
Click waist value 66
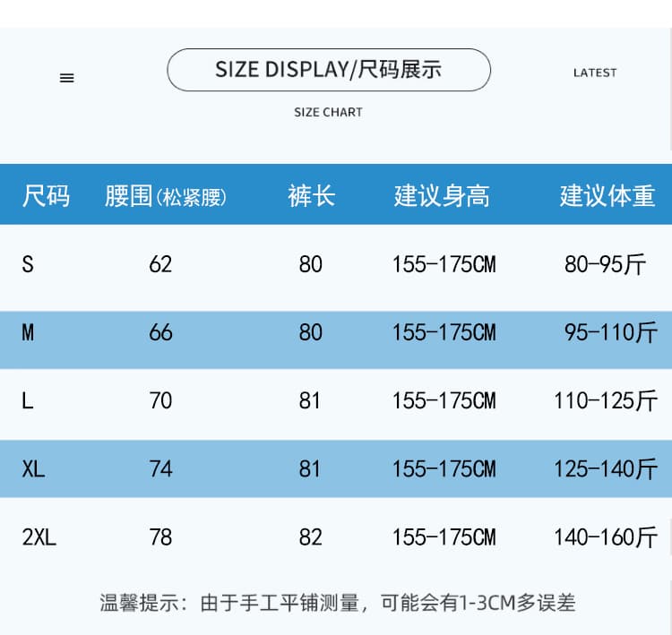pyautogui.click(x=160, y=332)
